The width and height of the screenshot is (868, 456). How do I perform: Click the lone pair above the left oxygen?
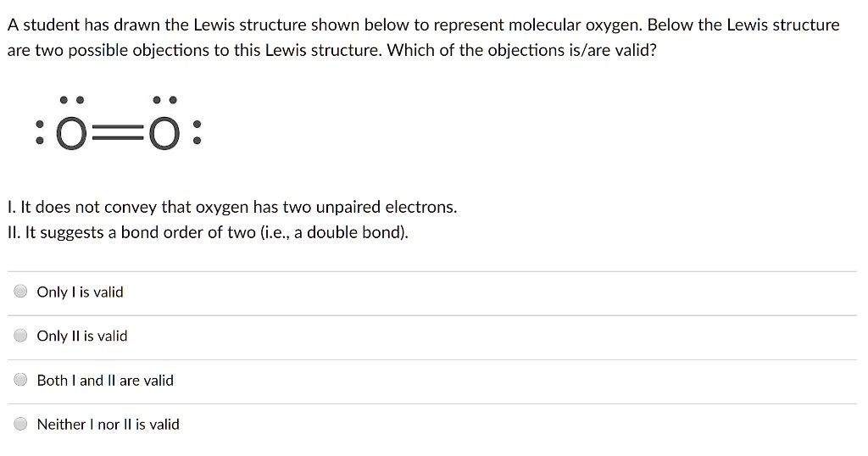click(71, 100)
